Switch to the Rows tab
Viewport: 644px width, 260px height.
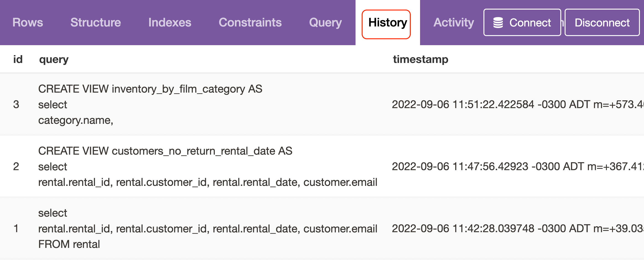coord(28,23)
